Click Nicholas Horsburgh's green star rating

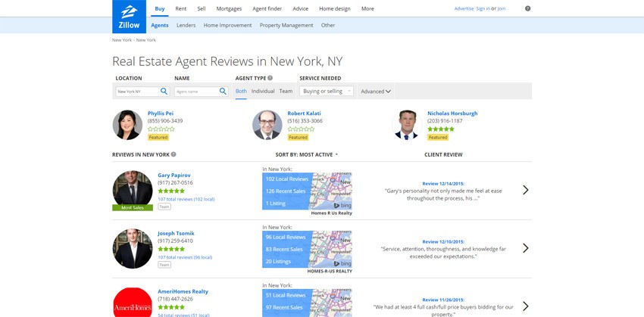tap(441, 129)
